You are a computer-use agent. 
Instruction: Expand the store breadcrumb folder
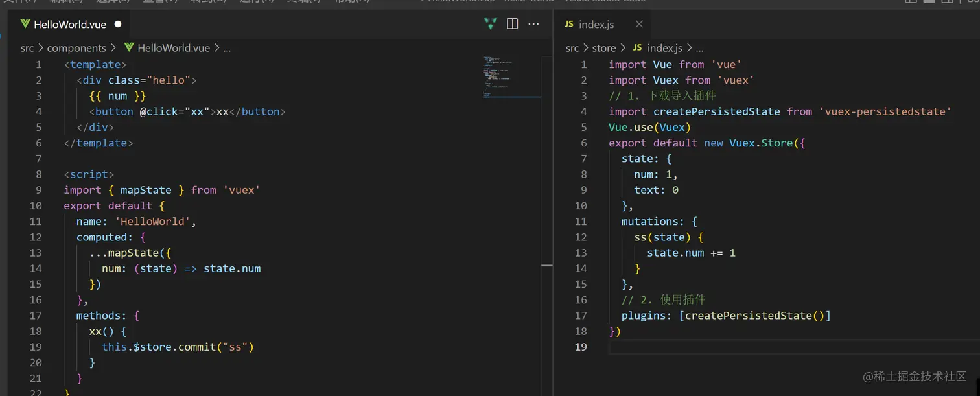603,48
